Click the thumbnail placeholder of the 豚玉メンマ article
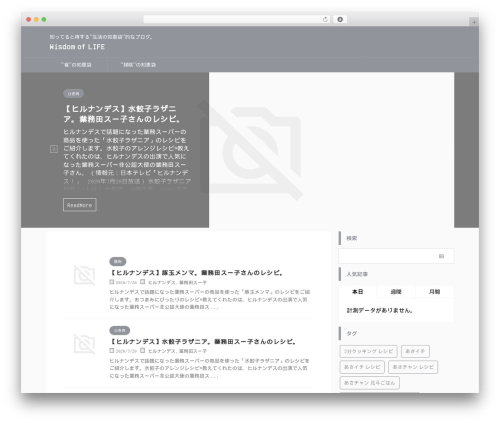The width and height of the screenshot is (500, 423). [84, 275]
